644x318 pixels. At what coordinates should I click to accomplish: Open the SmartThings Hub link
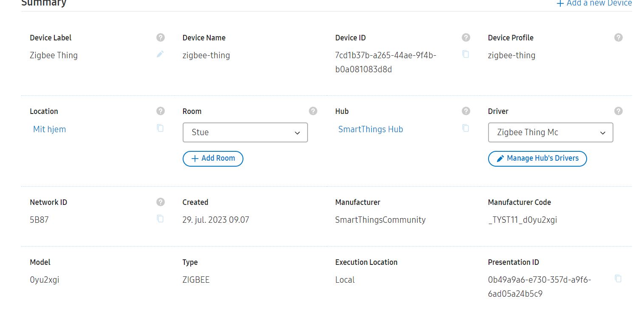point(370,129)
